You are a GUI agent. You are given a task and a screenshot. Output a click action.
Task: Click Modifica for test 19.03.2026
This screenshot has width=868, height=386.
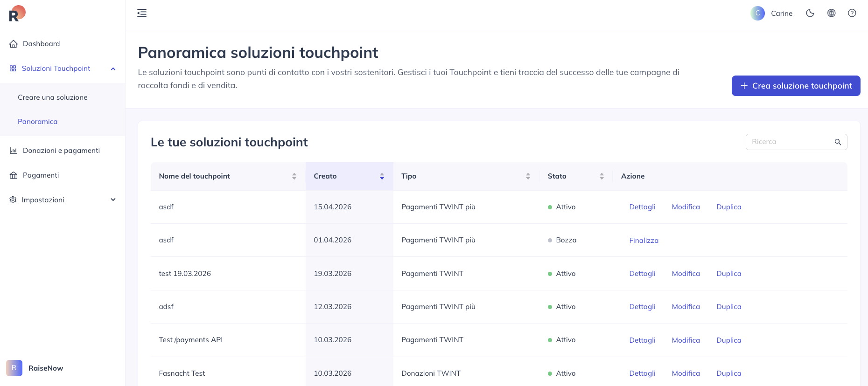point(686,274)
